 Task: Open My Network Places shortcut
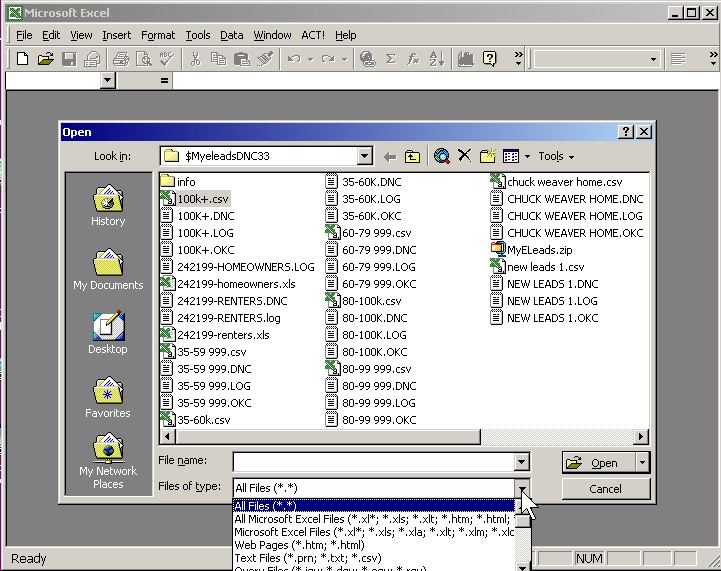click(108, 461)
